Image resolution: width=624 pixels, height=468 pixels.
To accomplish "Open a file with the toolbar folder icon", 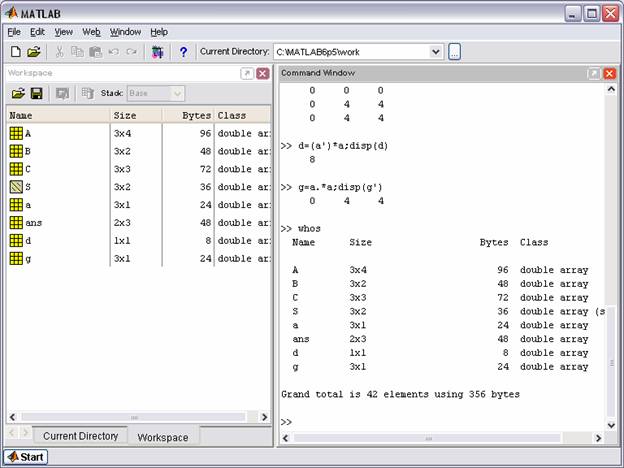I will pos(34,52).
